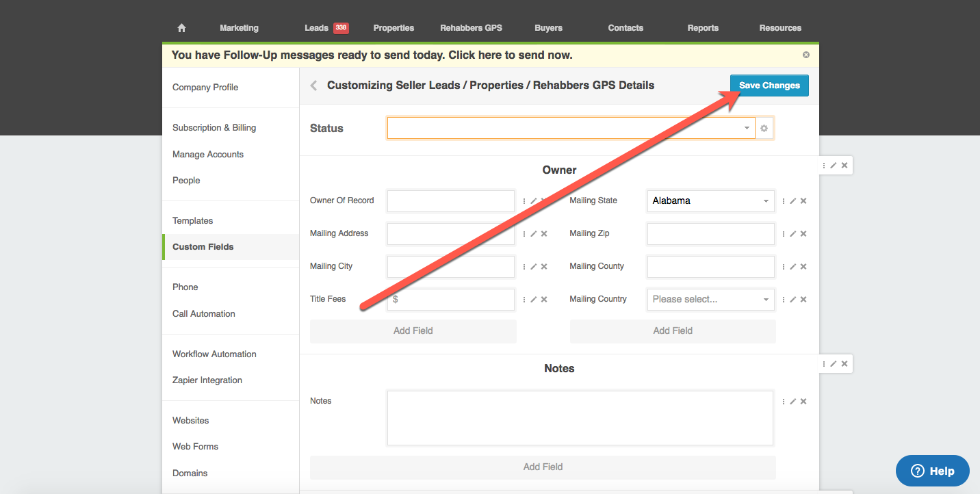Click the home icon in navigation bar

click(181, 28)
